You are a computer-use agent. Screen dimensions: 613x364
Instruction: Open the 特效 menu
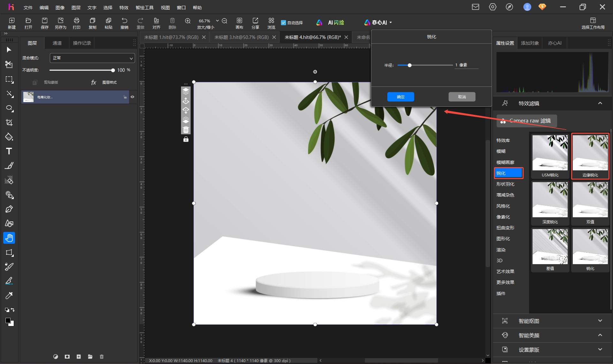tap(124, 8)
